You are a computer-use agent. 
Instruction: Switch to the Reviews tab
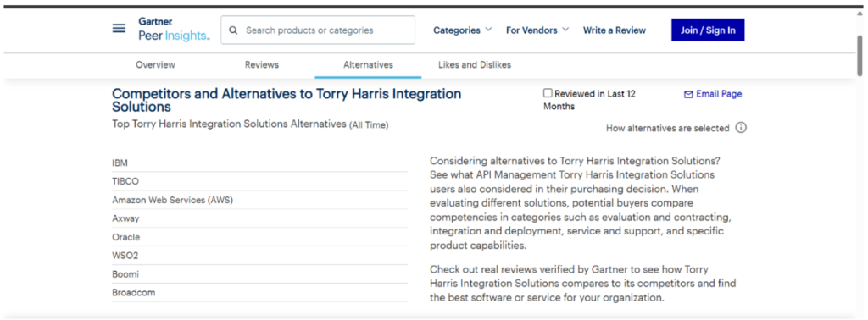point(262,64)
